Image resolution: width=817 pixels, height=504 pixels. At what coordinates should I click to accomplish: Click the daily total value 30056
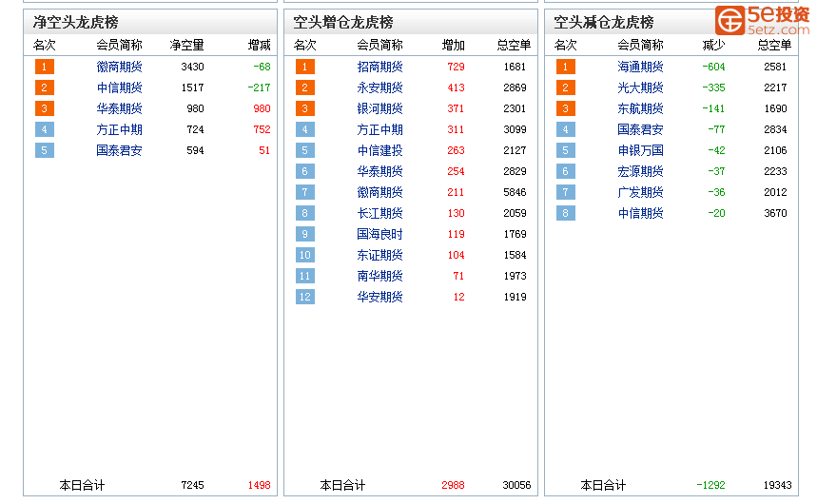click(516, 485)
